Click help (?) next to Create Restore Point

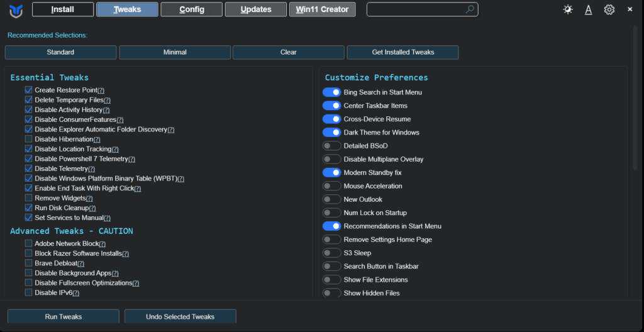101,91
